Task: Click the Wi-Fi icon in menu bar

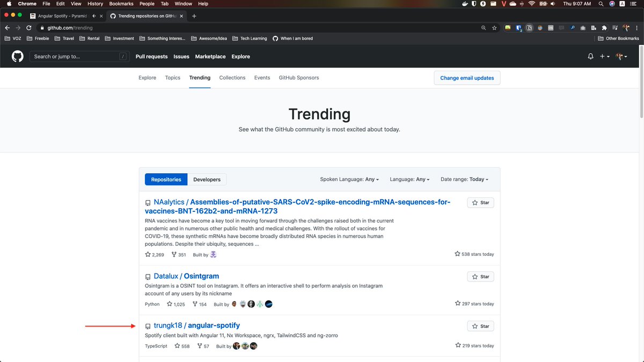Action: tap(532, 4)
